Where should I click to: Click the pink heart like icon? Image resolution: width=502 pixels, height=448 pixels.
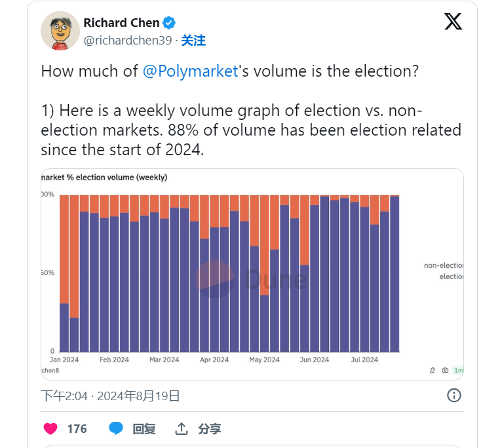coord(50,429)
